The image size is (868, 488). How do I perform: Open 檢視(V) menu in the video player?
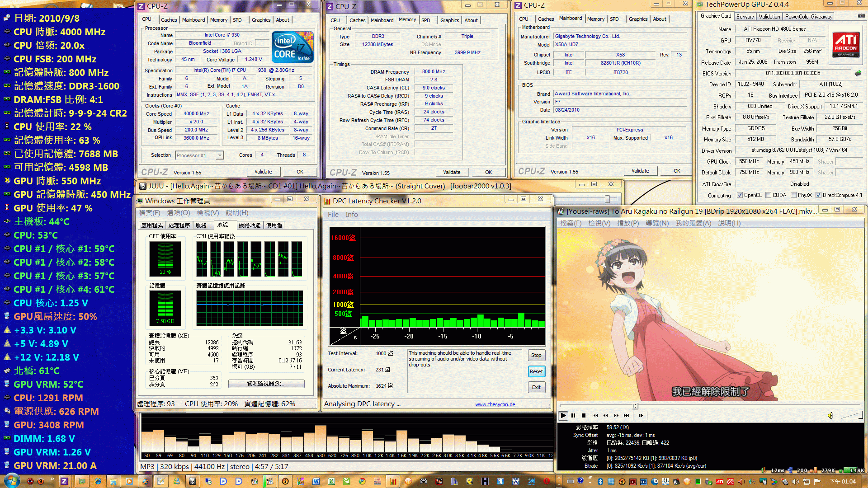599,223
